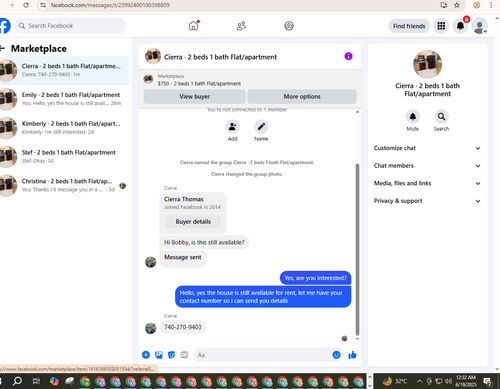The height and width of the screenshot is (389, 500).
Task: Click the Search Facebook field
Action: (x=70, y=26)
